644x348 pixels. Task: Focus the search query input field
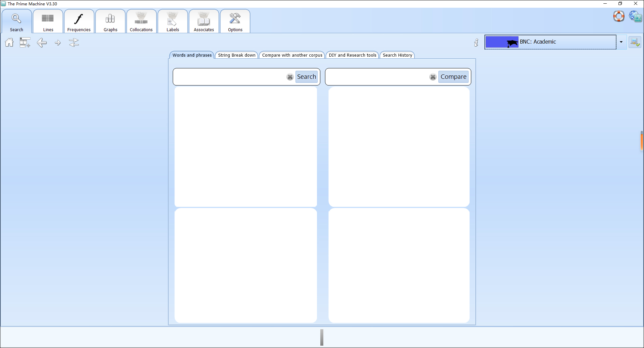(x=230, y=77)
